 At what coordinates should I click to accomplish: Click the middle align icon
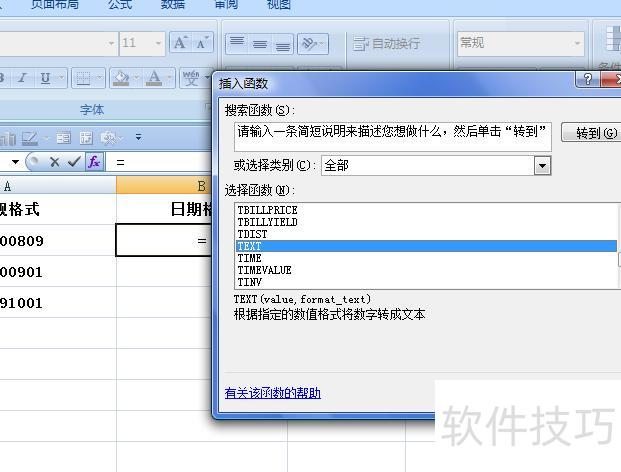[x=259, y=43]
